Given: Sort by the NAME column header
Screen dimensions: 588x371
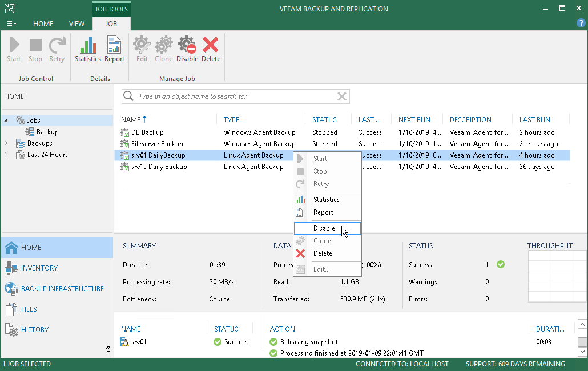Looking at the screenshot, I should pyautogui.click(x=131, y=119).
